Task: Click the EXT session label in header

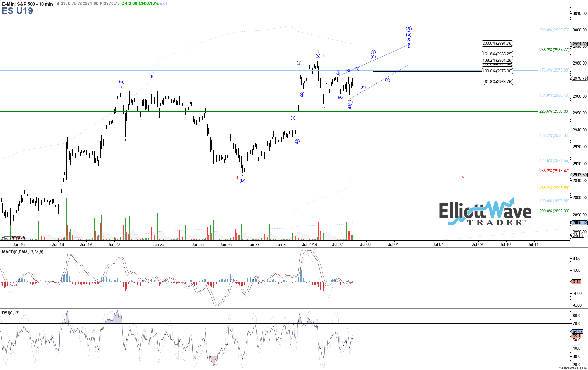Action: coord(163,3)
